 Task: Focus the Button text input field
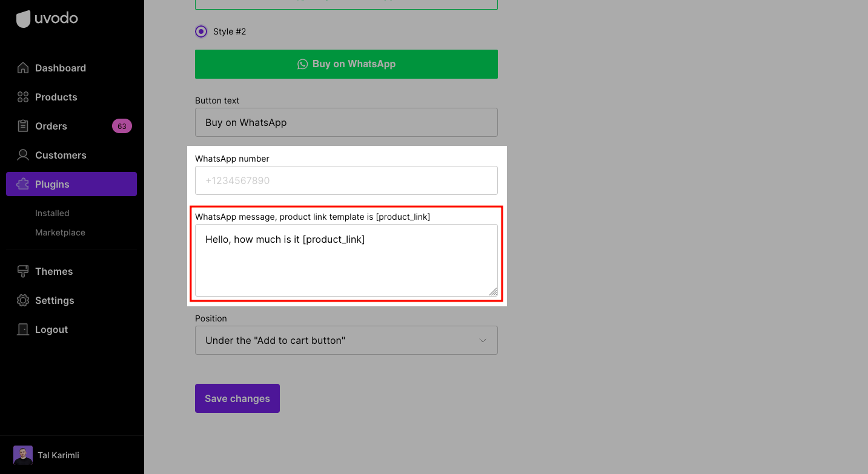[x=346, y=122]
